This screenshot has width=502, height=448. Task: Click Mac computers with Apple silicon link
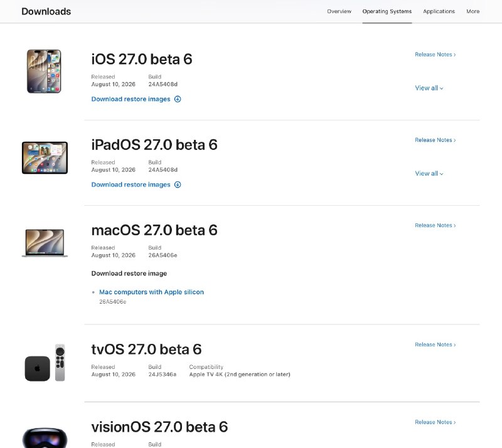tap(151, 292)
